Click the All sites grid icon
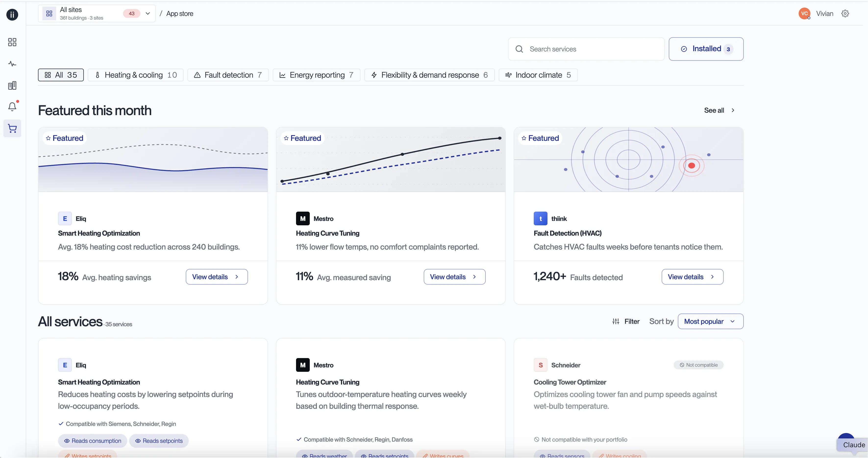The image size is (868, 458). click(49, 13)
